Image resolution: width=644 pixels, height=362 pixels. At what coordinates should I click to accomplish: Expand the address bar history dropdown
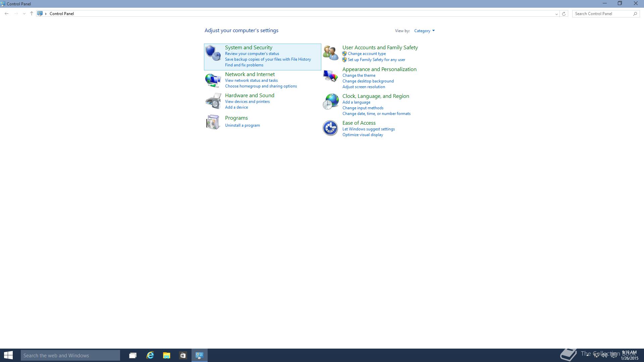click(556, 14)
